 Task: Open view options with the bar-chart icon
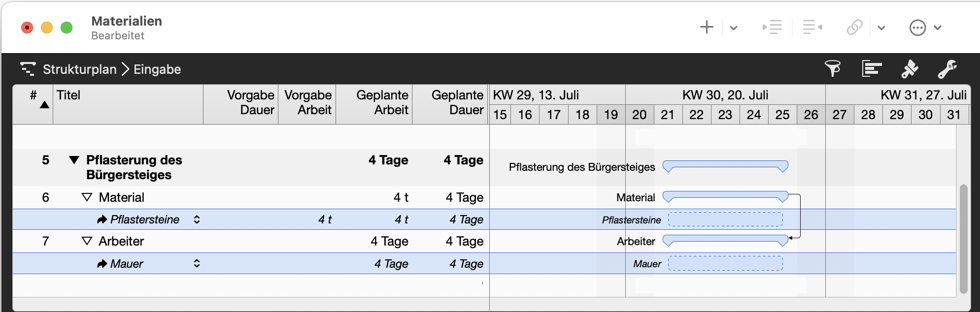(x=871, y=68)
